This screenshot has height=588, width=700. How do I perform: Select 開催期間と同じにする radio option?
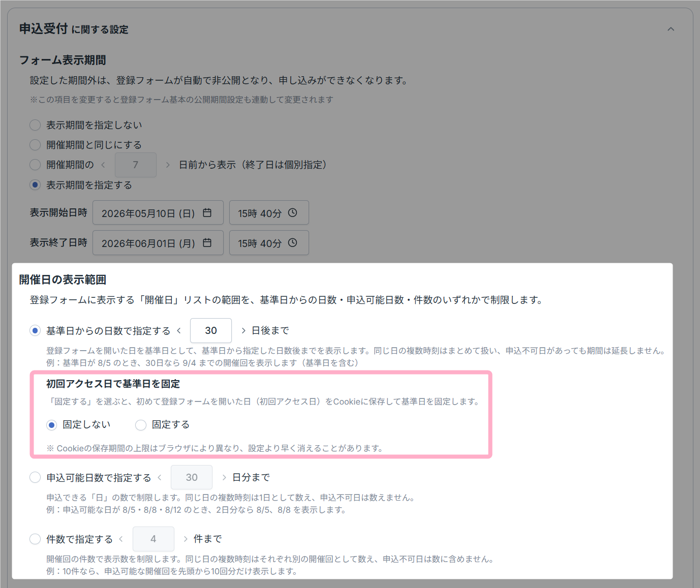tap(35, 145)
